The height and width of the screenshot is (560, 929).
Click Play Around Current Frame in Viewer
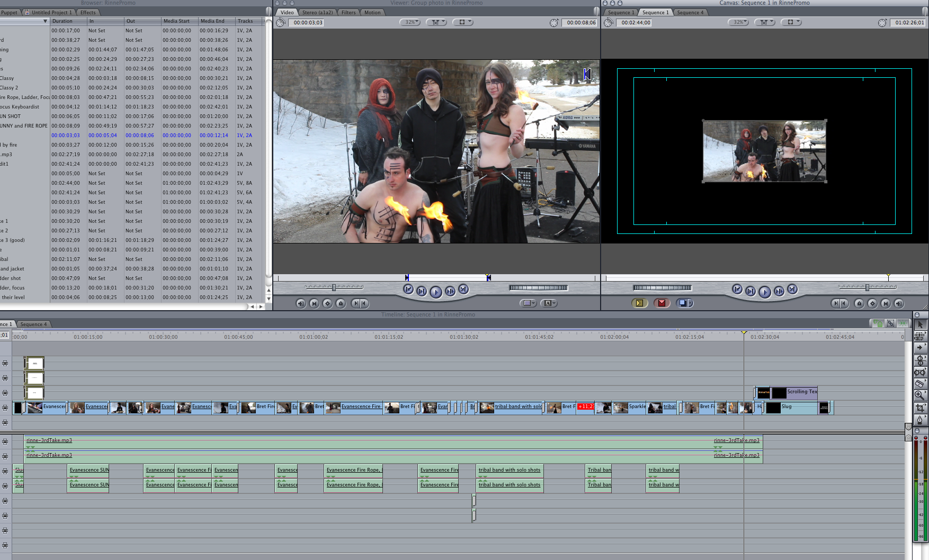click(450, 291)
